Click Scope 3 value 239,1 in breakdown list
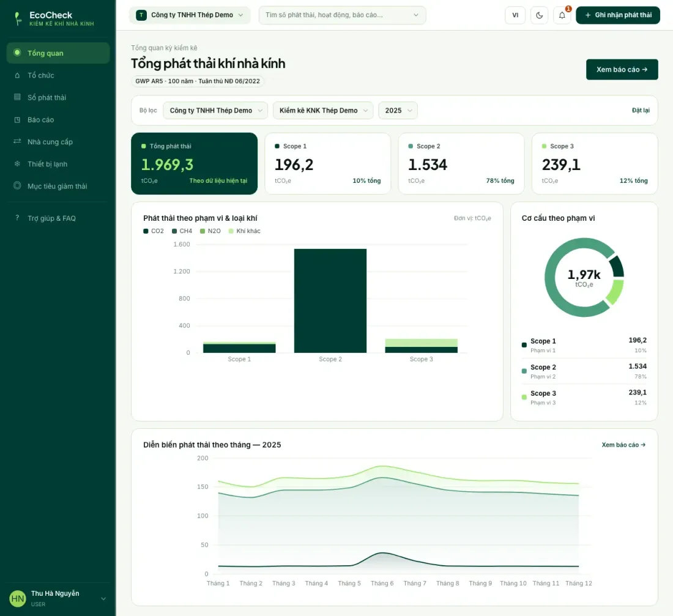Viewport: 673px width, 616px height. (x=638, y=392)
